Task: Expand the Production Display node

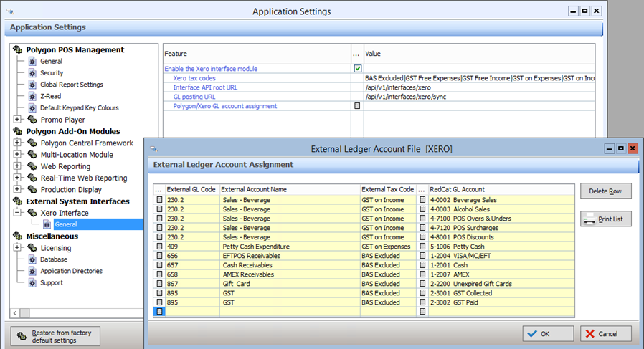Action: (17, 189)
